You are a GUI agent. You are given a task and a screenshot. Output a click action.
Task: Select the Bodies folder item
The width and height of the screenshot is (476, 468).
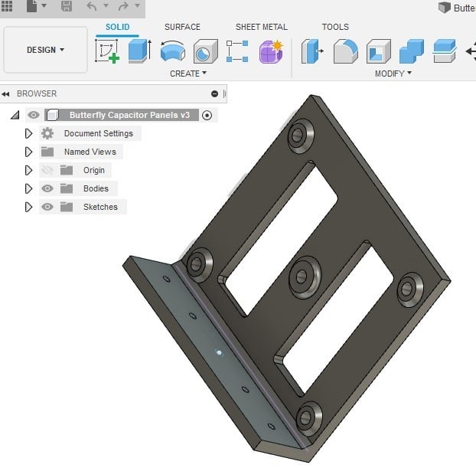96,188
